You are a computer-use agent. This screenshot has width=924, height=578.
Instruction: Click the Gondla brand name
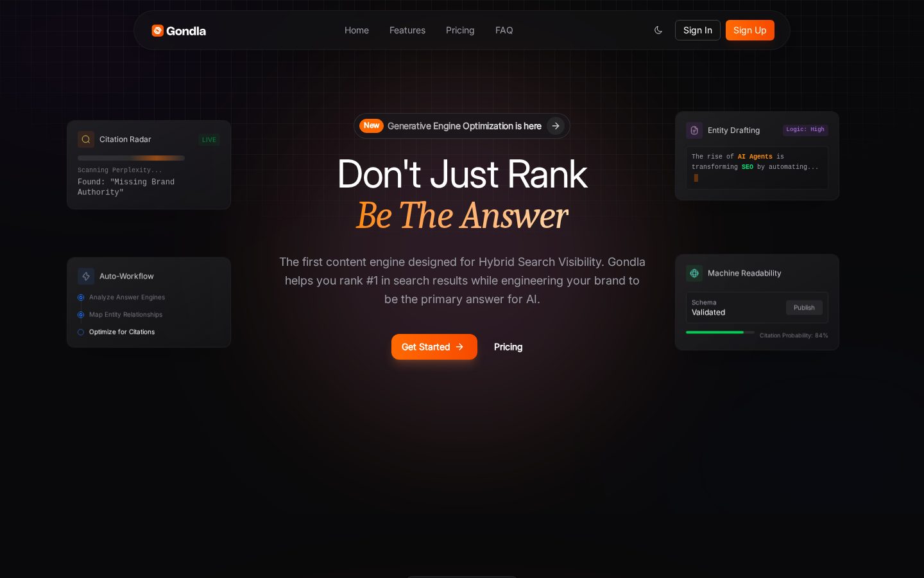coord(186,31)
